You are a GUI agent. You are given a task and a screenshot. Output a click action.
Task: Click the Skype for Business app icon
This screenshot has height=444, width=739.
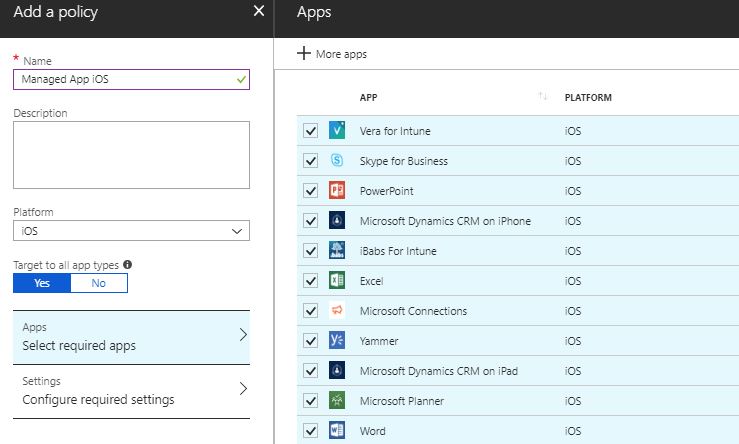[x=337, y=161]
